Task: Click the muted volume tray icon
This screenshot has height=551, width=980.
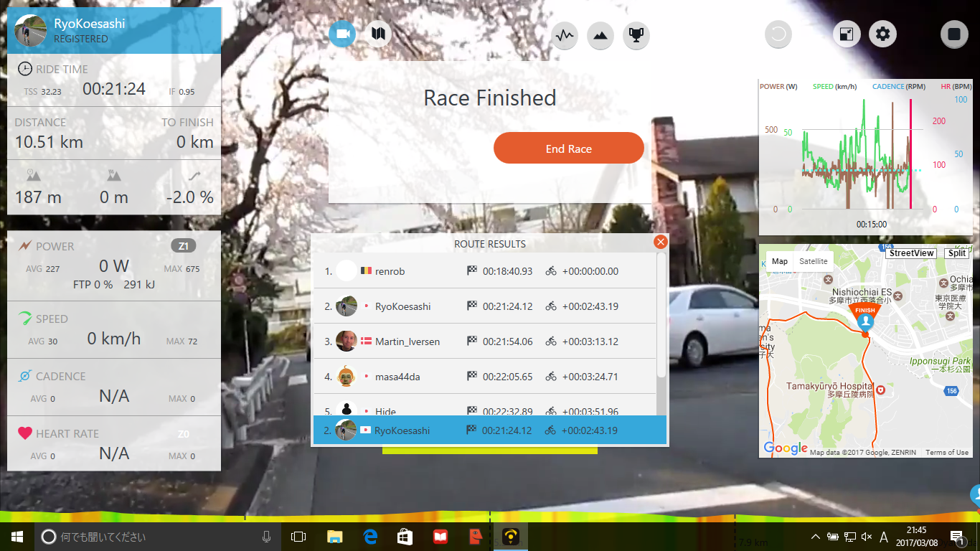Action: 867,537
